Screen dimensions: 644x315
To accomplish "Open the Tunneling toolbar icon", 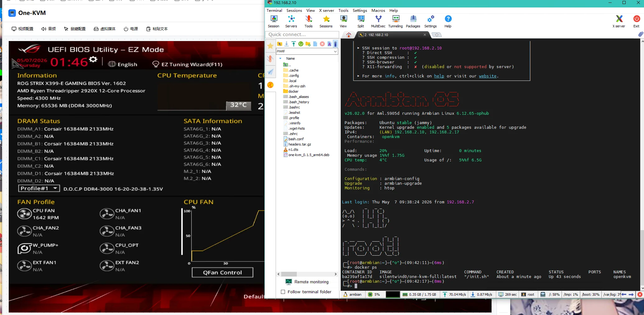I will [395, 21].
